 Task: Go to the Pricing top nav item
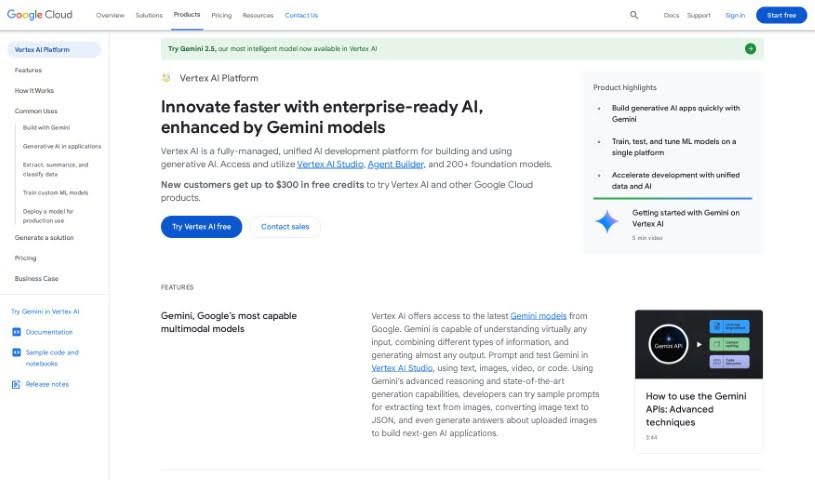(221, 16)
